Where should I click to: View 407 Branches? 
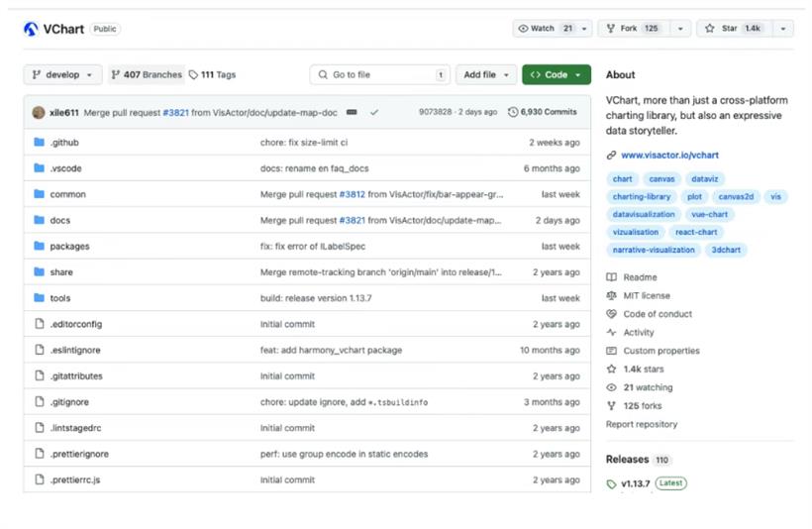(147, 74)
